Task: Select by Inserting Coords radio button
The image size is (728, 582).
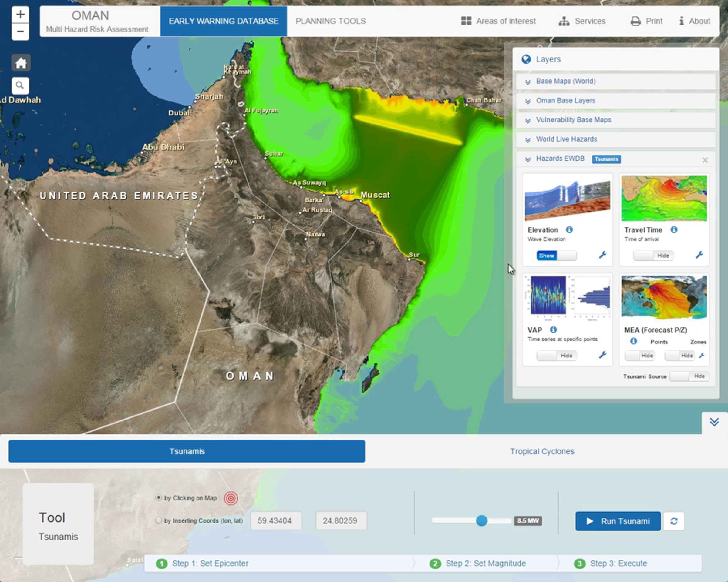Action: coord(158,520)
